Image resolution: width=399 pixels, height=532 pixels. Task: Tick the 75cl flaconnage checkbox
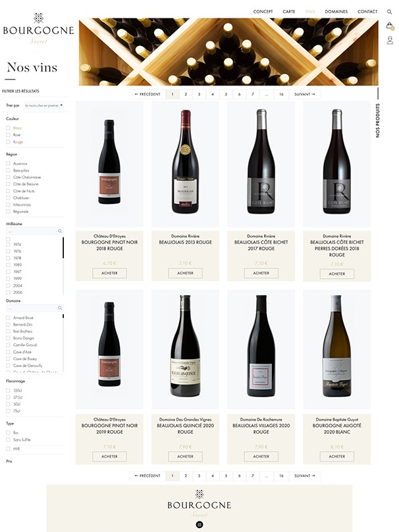click(x=8, y=411)
